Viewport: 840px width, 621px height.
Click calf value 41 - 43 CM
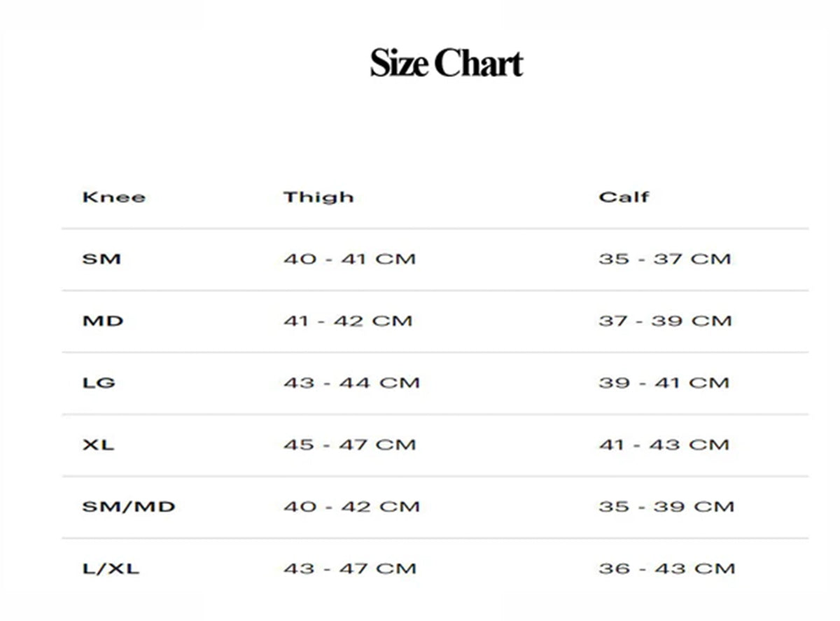[664, 445]
